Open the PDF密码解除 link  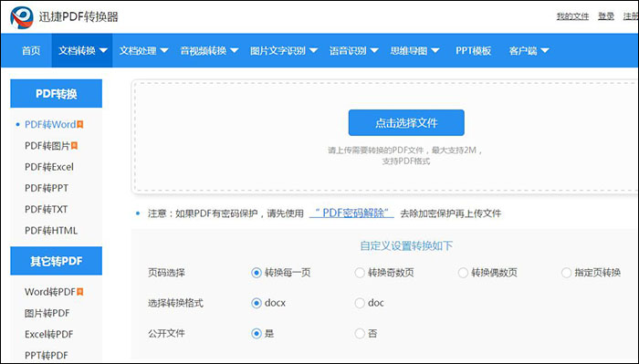(351, 213)
